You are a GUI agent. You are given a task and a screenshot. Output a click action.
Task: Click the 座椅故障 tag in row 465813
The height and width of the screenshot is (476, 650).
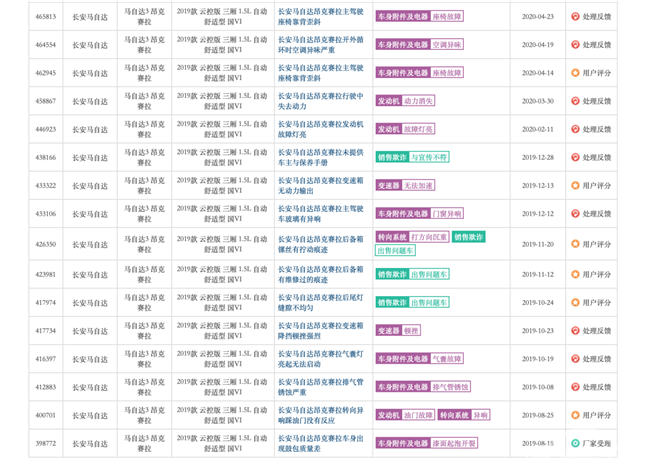click(446, 17)
